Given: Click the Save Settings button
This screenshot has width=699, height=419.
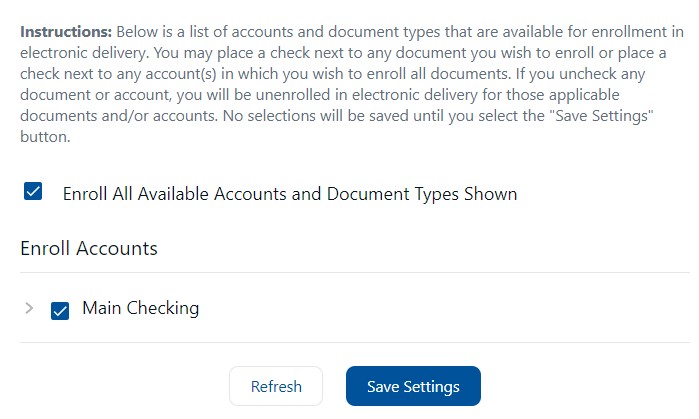Looking at the screenshot, I should [413, 386].
